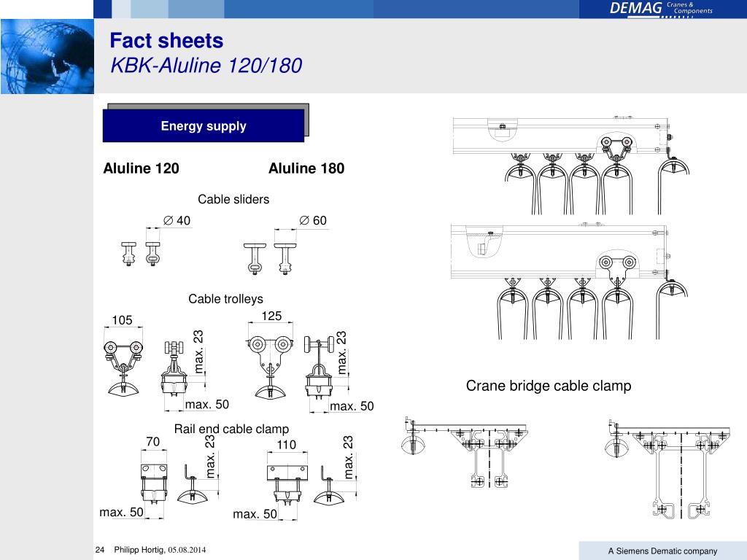Screen dimensions: 747x560
Task: Select the 'Aluline 120' column heading
Action: pos(141,168)
